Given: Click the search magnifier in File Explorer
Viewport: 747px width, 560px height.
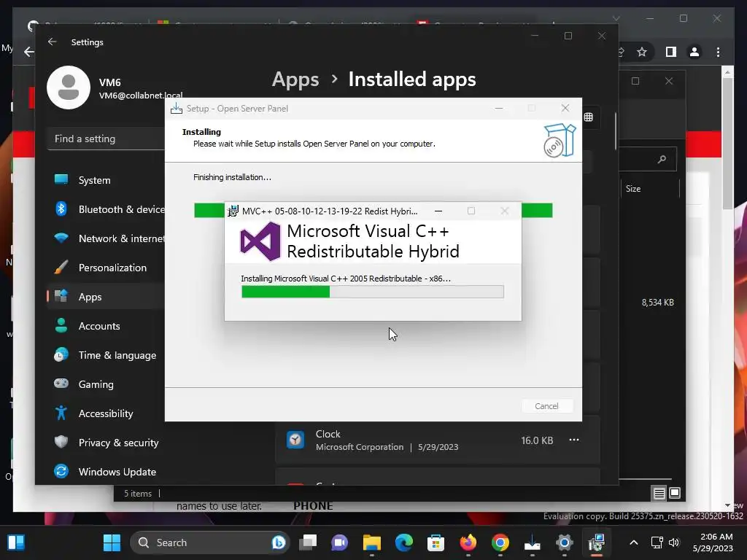Looking at the screenshot, I should coord(662,160).
